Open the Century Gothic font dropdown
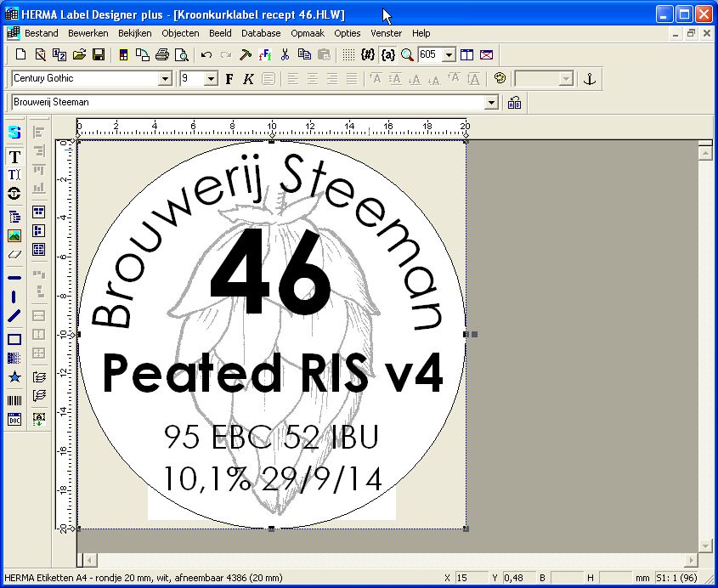This screenshot has width=718, height=588. 166,79
